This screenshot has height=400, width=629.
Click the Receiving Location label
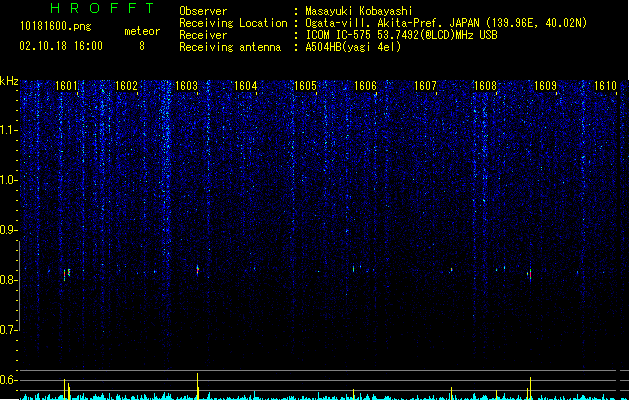tap(233, 23)
